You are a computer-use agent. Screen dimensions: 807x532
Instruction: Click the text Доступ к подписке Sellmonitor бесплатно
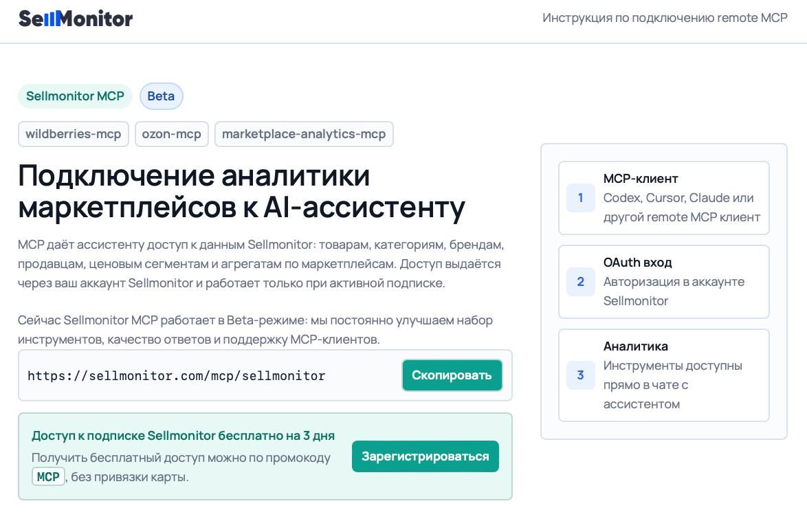tap(184, 436)
